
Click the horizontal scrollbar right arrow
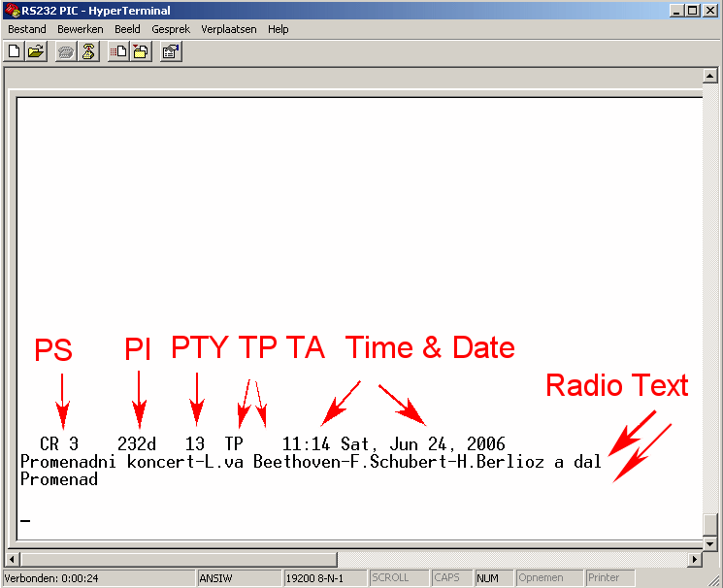(694, 560)
